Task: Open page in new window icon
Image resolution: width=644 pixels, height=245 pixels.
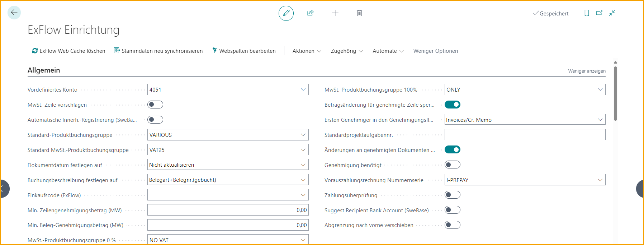Action: point(599,13)
